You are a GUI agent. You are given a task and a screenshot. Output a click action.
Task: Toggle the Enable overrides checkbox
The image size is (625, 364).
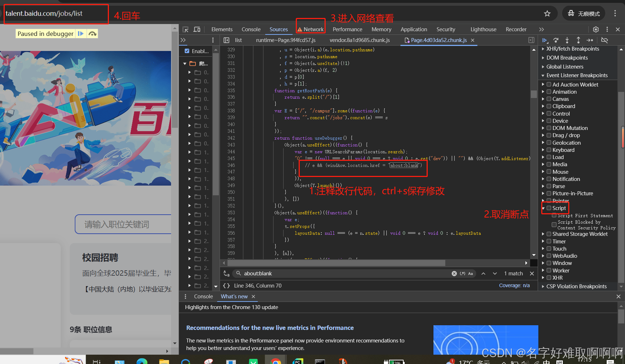[x=187, y=51]
